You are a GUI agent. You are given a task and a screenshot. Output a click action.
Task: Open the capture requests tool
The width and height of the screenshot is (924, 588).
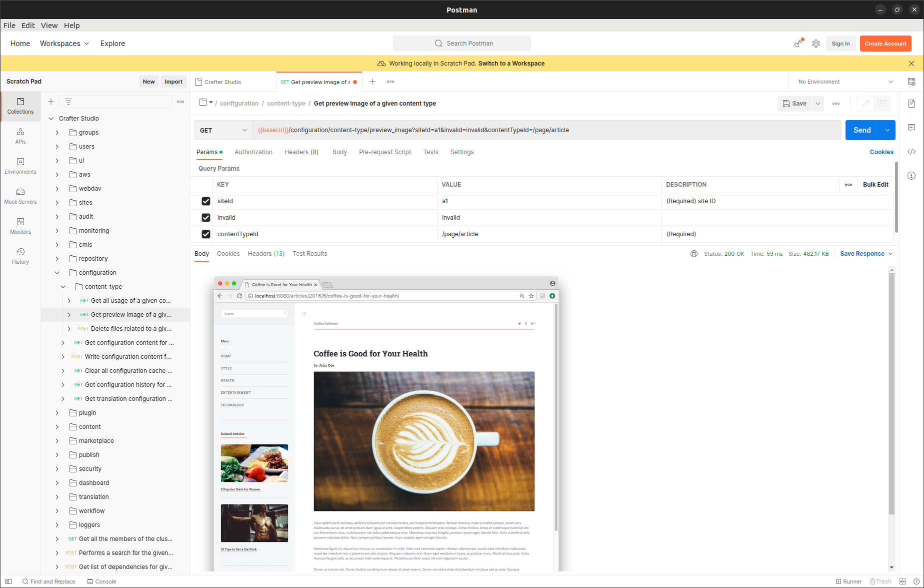click(798, 44)
